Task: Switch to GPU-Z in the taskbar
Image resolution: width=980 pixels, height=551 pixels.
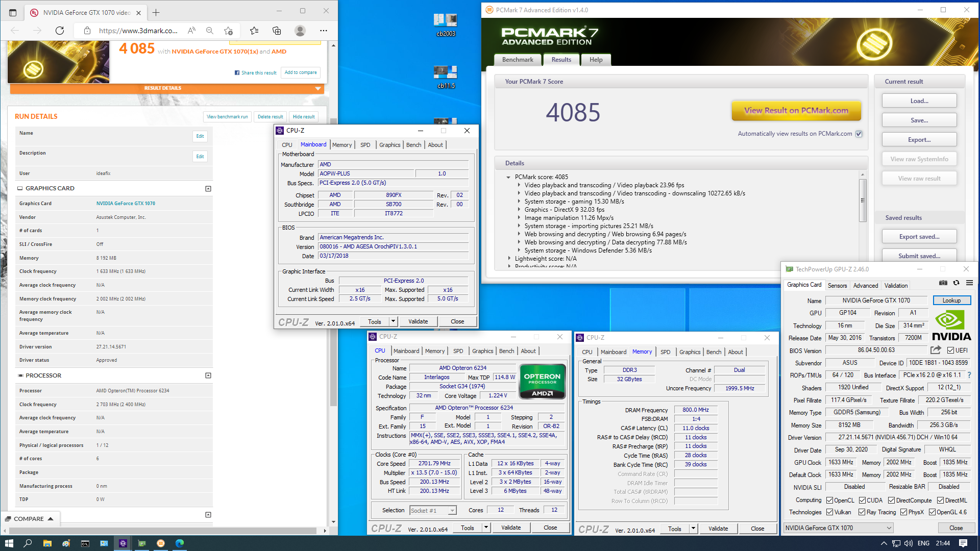Action: tap(142, 543)
